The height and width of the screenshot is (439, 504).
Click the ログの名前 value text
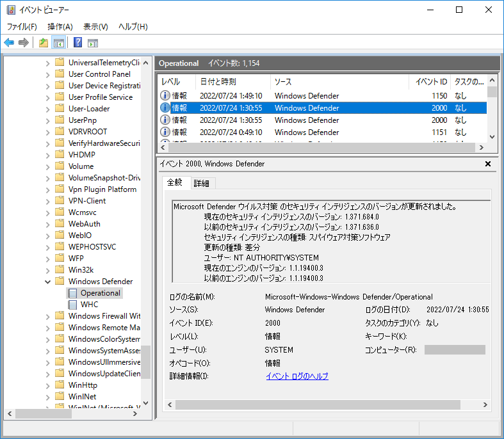(349, 297)
